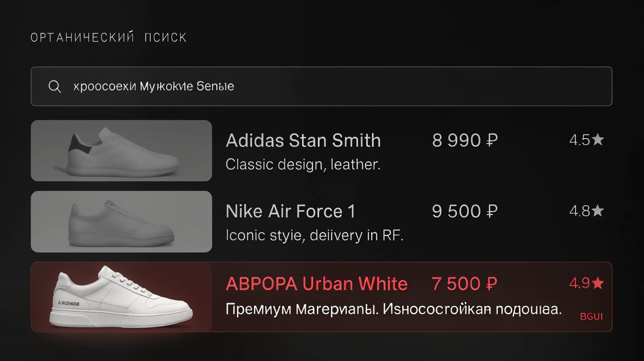Click the 4.8 rating star icon

click(598, 211)
